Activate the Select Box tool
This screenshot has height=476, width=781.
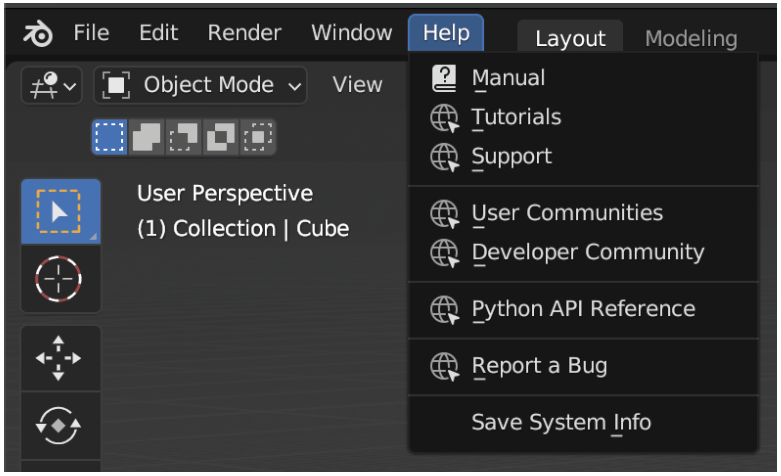(x=61, y=212)
